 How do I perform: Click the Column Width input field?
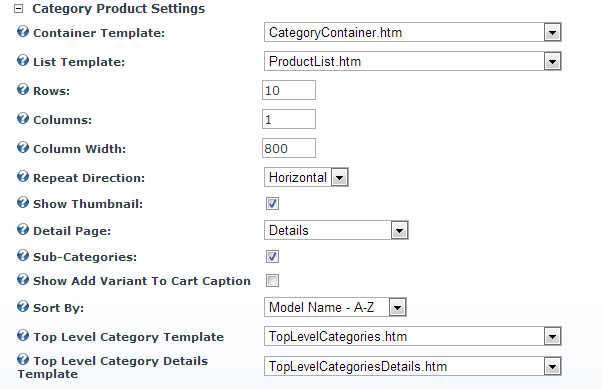coord(289,148)
